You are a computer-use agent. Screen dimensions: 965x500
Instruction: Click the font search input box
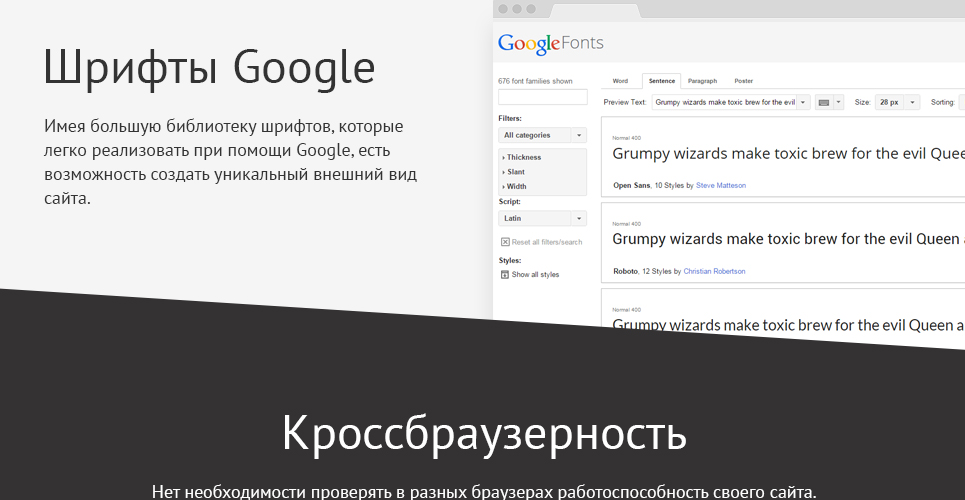543,97
